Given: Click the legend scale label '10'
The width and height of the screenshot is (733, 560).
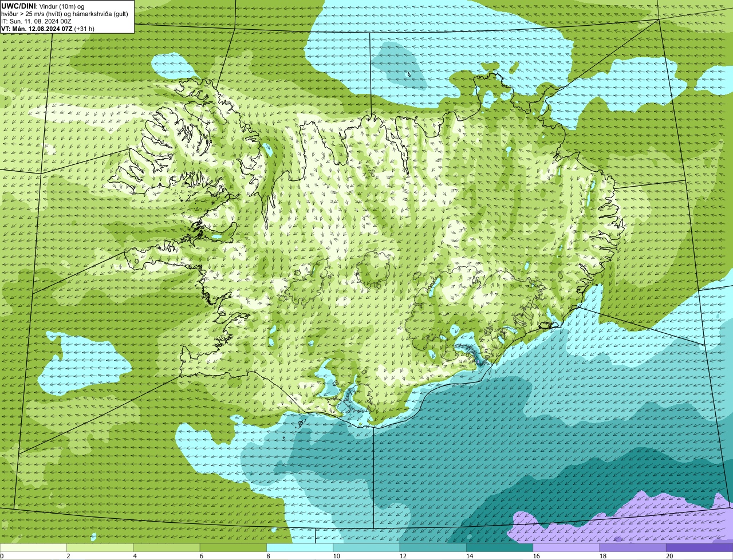Looking at the screenshot, I should (336, 556).
